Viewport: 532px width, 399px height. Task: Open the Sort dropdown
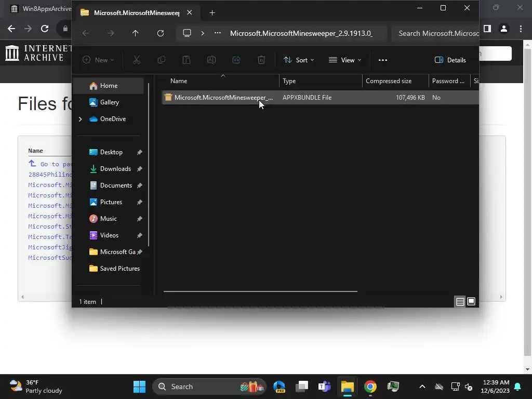[299, 60]
